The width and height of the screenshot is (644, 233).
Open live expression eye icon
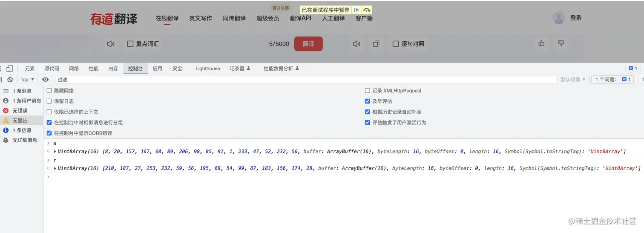(45, 80)
